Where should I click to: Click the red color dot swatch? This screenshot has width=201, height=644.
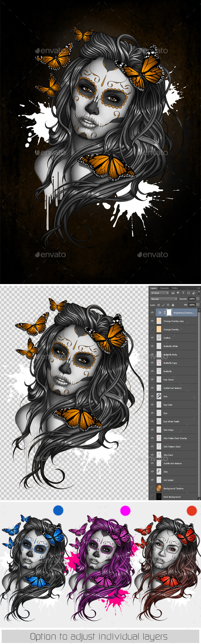[x=192, y=510]
